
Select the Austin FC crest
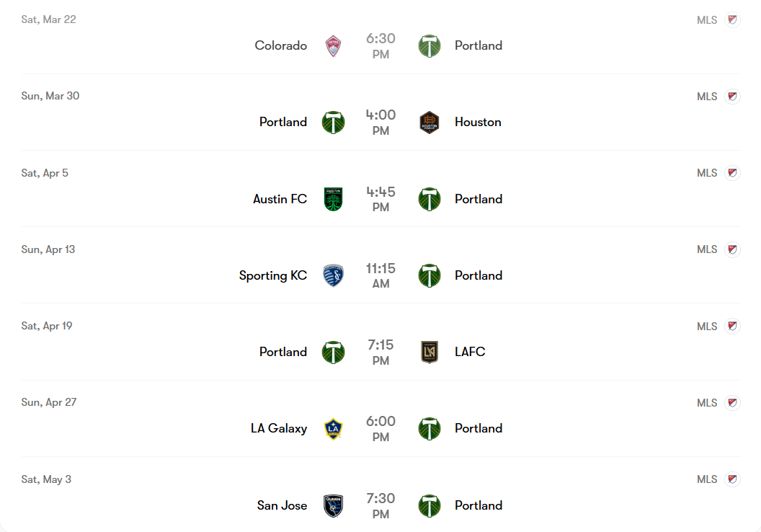(333, 199)
